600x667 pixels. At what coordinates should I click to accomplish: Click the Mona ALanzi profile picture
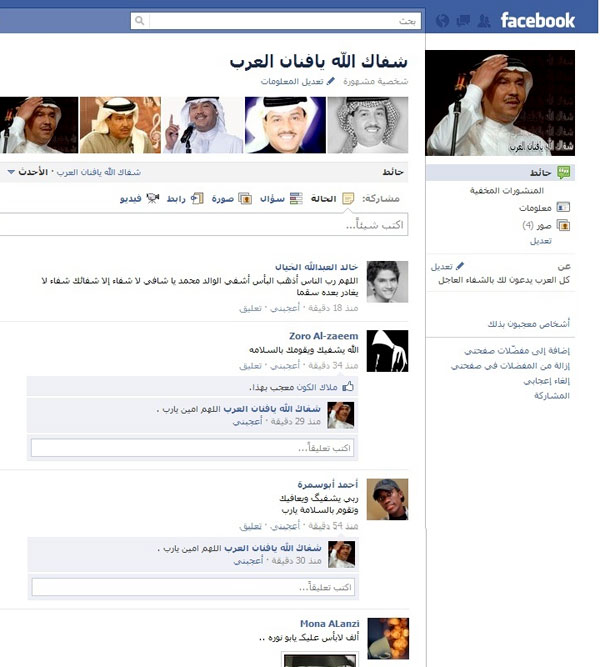pyautogui.click(x=388, y=638)
